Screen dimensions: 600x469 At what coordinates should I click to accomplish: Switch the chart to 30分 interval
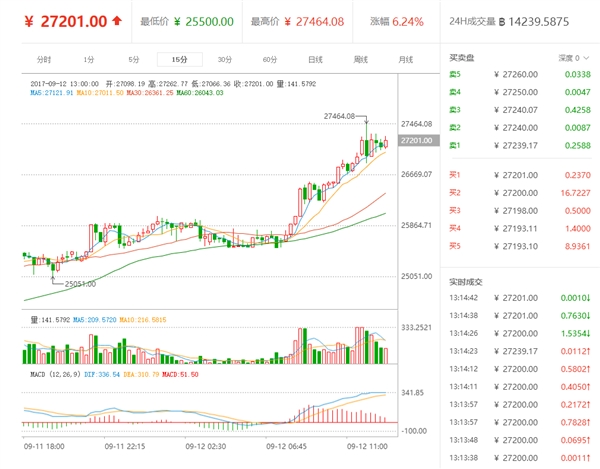224,60
